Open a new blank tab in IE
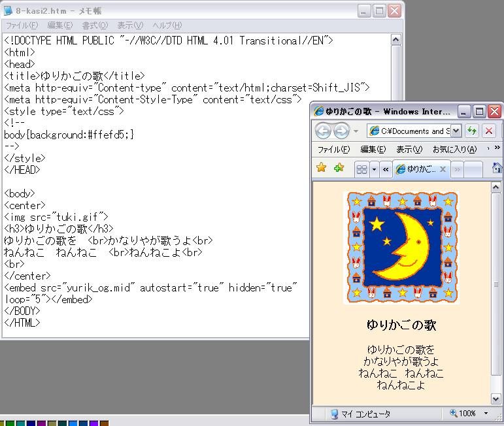This screenshot has width=504, height=426. coord(473,169)
